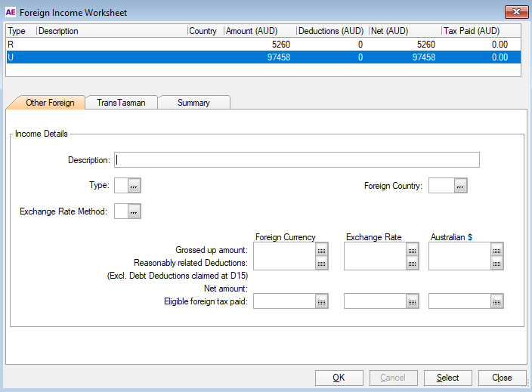Screen dimensions: 532x392
Task: Open the Type lookup list
Action: (x=135, y=186)
